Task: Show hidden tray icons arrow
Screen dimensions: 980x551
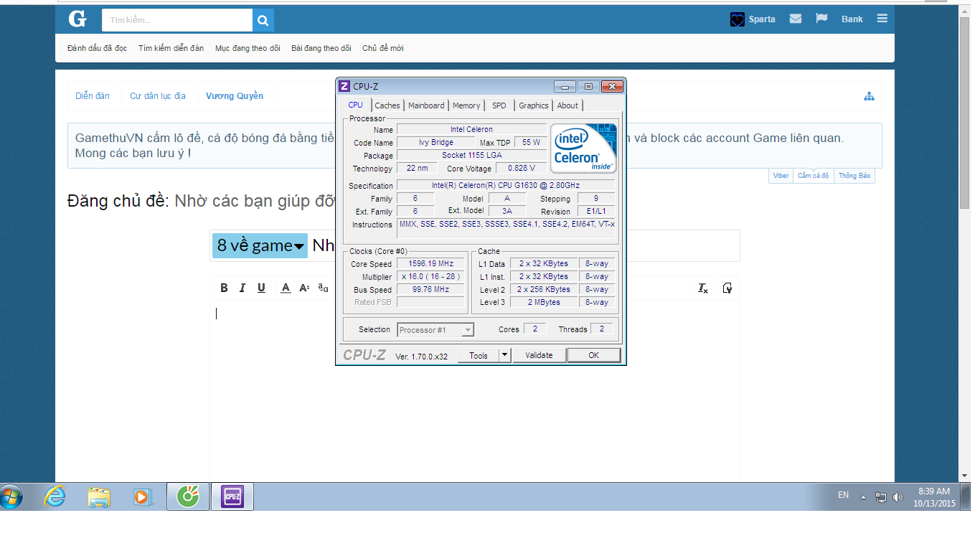Action: pyautogui.click(x=863, y=497)
